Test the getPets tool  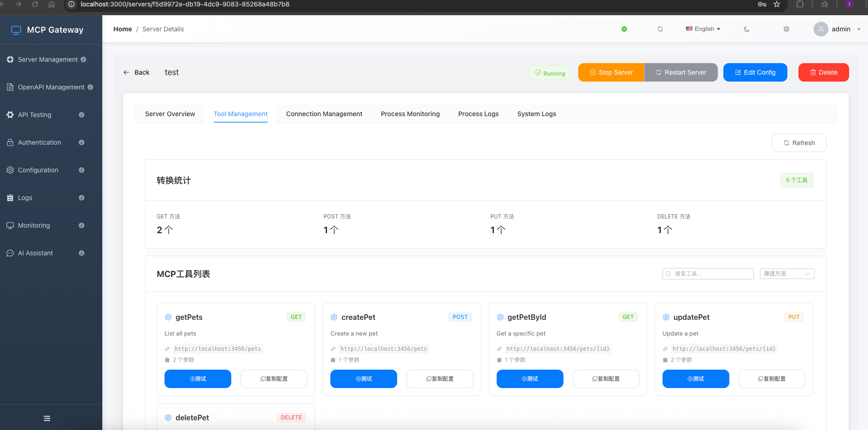pos(198,379)
